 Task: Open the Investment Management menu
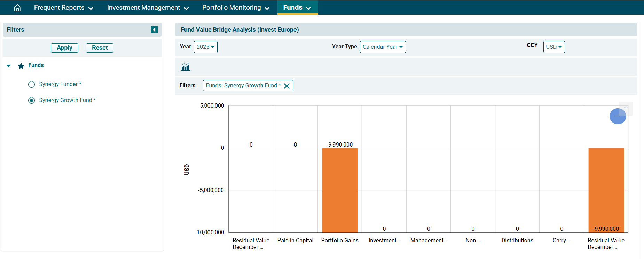click(148, 8)
